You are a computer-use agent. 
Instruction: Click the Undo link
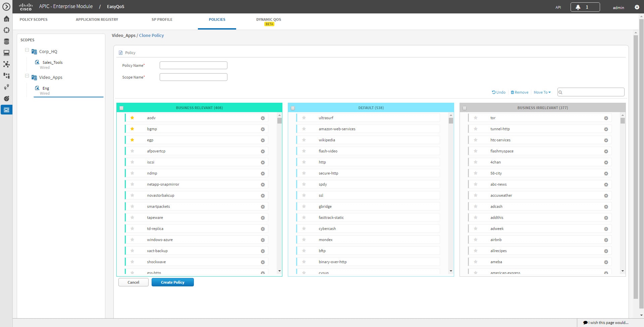coord(499,92)
